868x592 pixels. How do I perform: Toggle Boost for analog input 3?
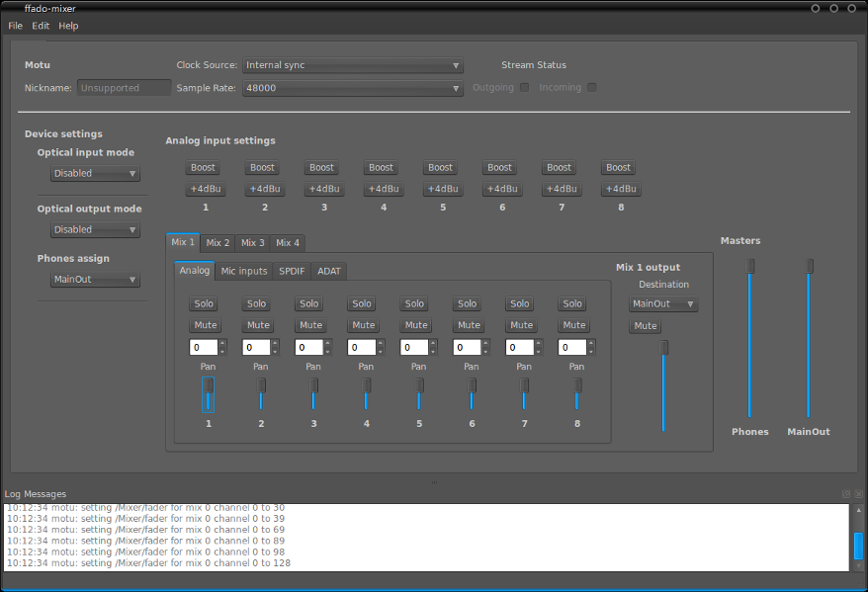coord(321,168)
